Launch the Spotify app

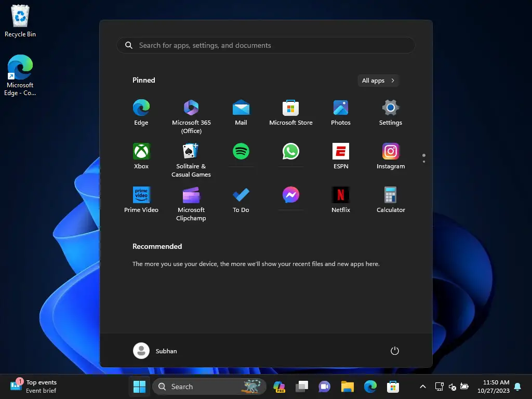tap(241, 151)
